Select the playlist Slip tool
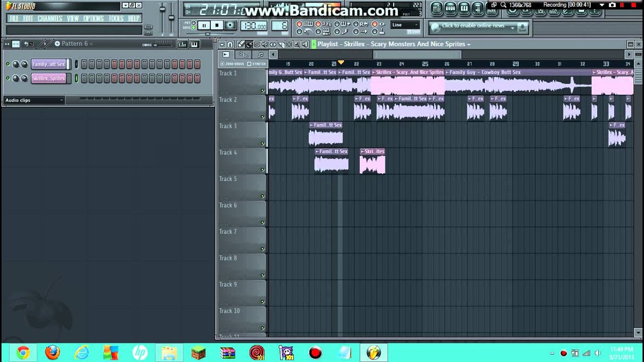This screenshot has height=362, width=644. [273, 44]
